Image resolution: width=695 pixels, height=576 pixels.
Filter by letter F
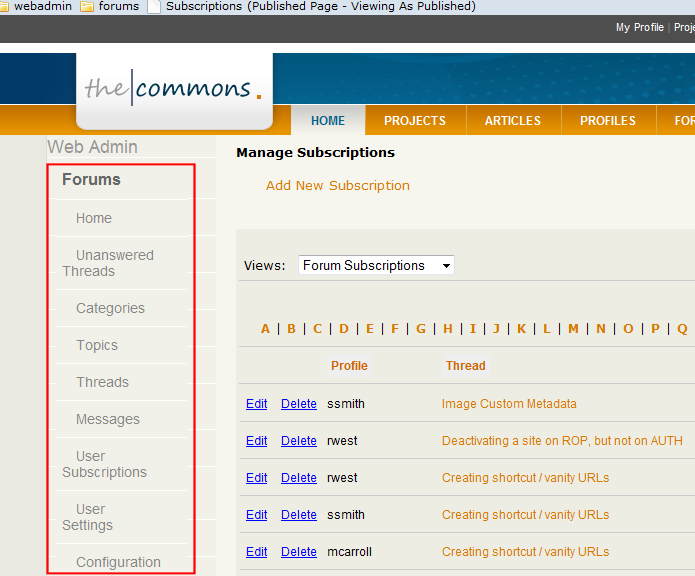click(395, 329)
